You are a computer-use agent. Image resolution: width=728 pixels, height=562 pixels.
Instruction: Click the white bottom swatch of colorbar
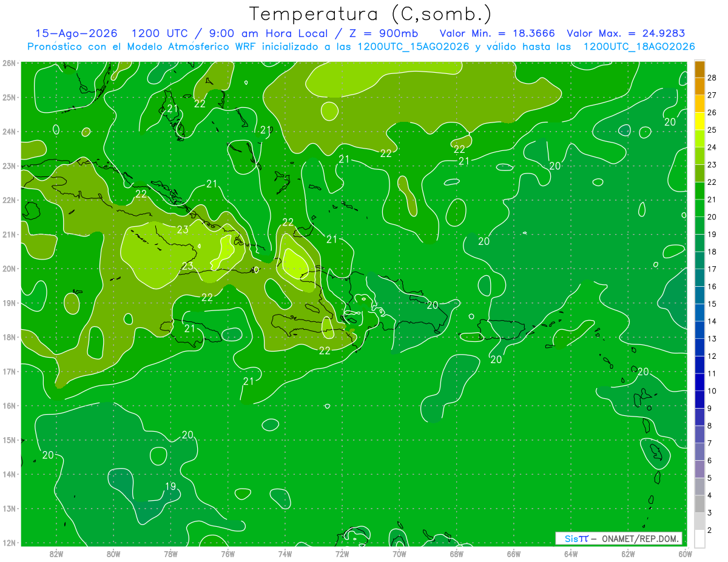[x=699, y=538]
